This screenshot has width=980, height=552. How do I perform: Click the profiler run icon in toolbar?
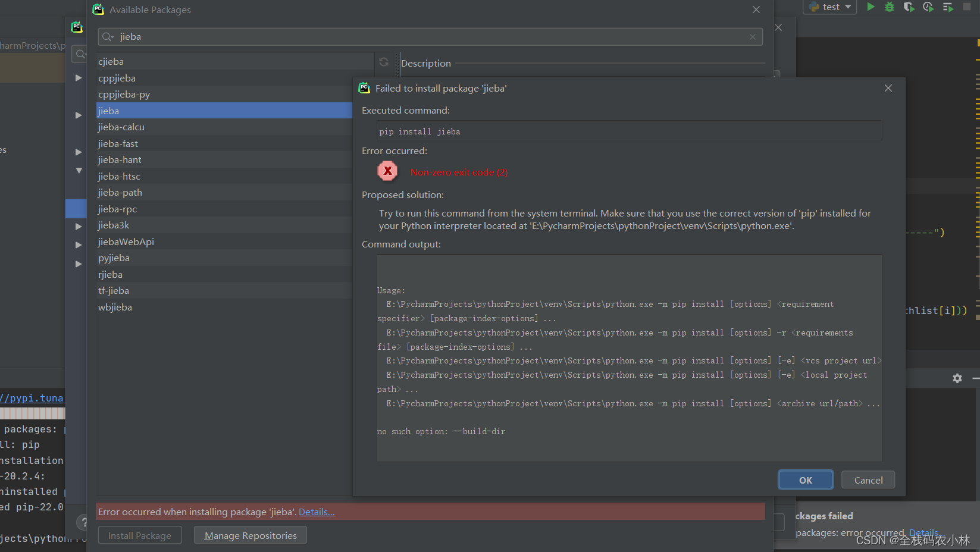tap(928, 7)
